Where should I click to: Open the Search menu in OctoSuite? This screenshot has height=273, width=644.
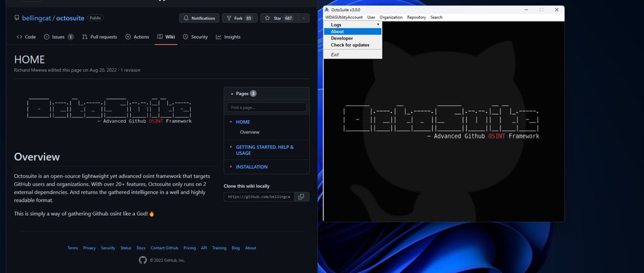click(436, 17)
